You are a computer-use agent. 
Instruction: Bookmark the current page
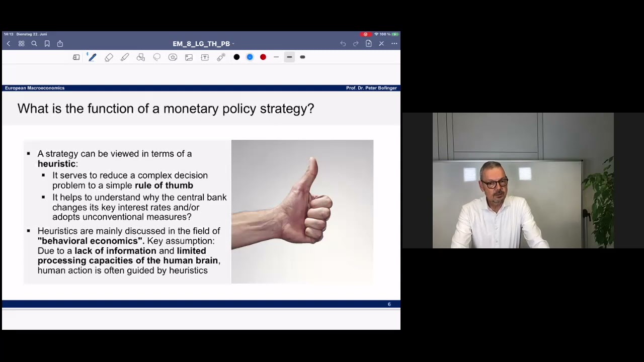(47, 44)
